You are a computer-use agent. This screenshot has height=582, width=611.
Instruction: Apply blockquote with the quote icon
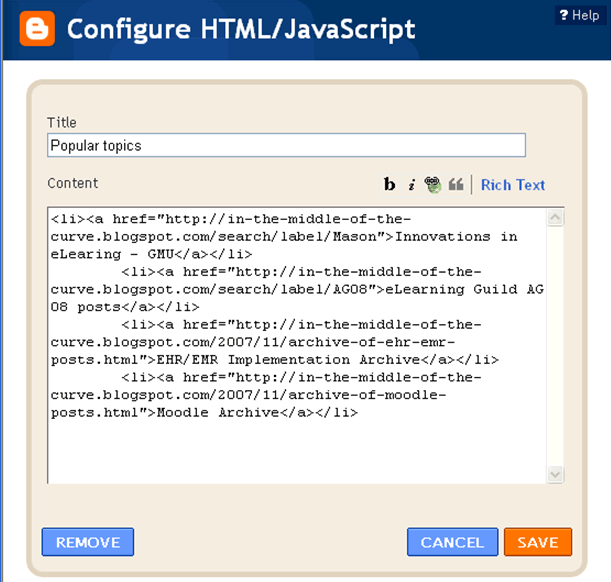pyautogui.click(x=456, y=185)
